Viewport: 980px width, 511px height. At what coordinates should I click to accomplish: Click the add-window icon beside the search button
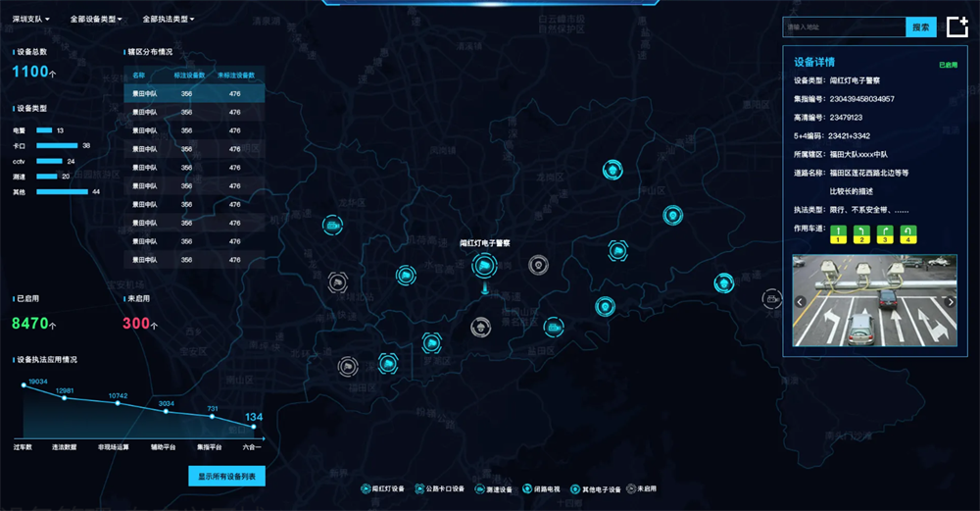tap(956, 27)
